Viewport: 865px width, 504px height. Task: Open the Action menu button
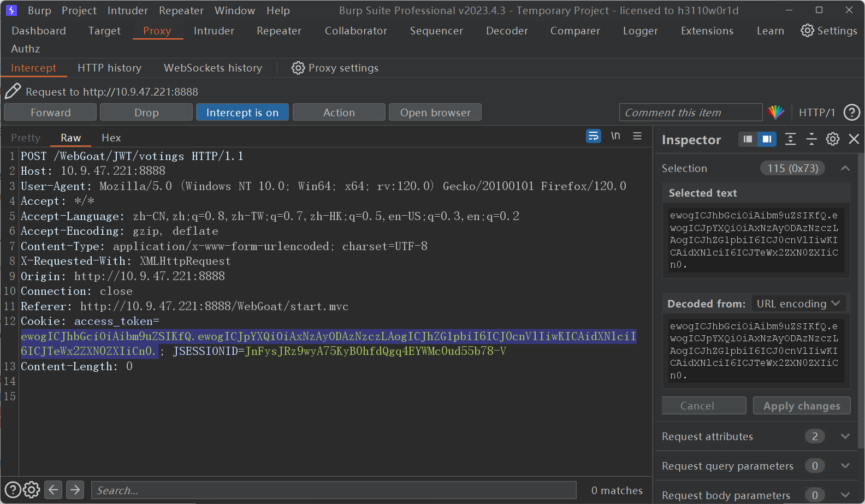tap(339, 112)
